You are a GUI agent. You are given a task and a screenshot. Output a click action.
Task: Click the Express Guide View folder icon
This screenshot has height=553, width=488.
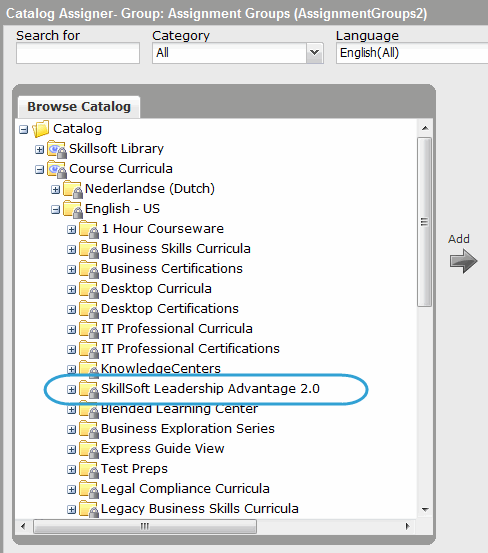(89, 450)
